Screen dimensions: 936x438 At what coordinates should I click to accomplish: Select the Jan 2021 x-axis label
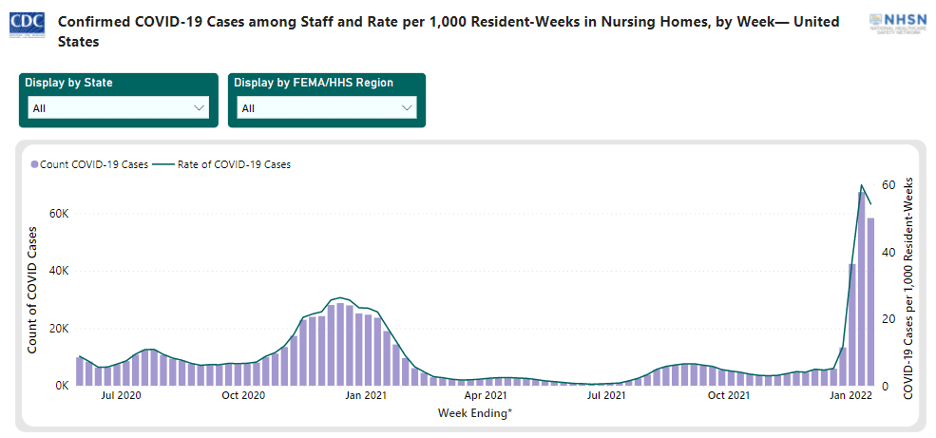pos(365,396)
